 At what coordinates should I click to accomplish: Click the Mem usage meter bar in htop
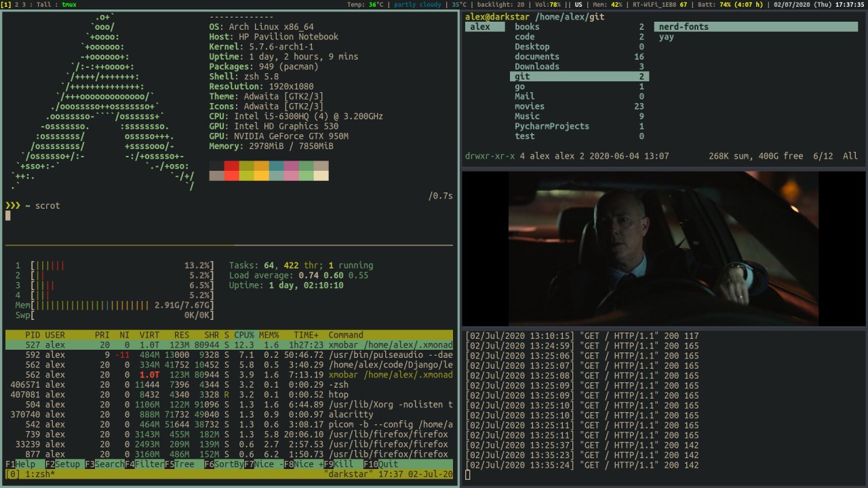[115, 305]
